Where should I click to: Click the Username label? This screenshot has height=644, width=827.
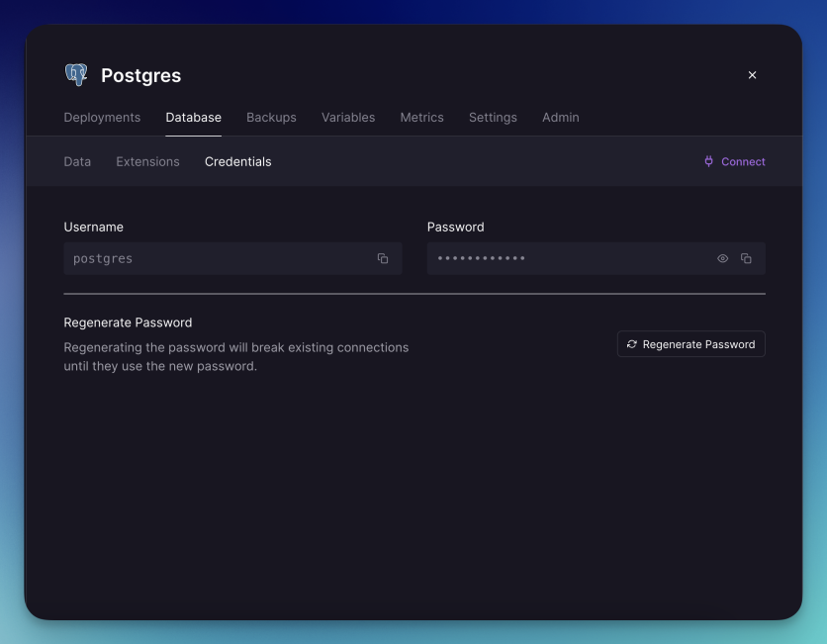[93, 227]
